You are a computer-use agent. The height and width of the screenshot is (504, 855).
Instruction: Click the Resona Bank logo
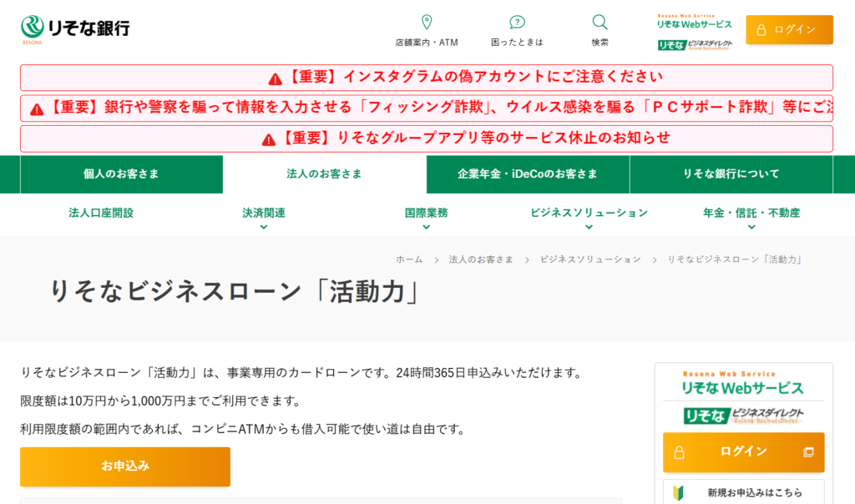tap(75, 29)
